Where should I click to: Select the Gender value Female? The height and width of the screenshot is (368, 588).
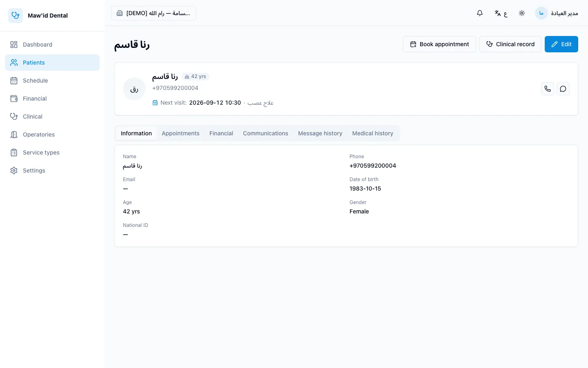(359, 211)
